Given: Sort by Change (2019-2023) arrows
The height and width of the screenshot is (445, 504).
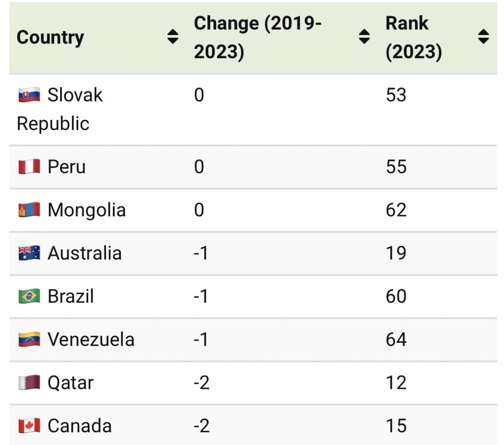Looking at the screenshot, I should tap(364, 37).
